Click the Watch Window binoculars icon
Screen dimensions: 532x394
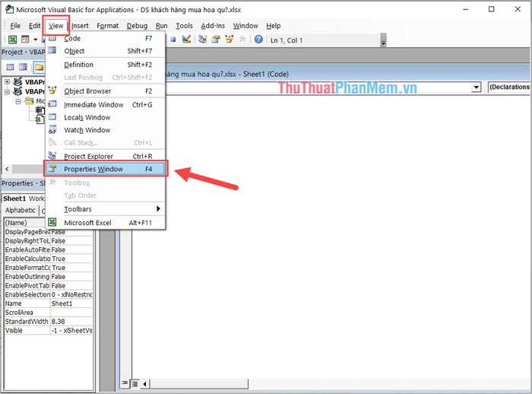click(x=52, y=130)
